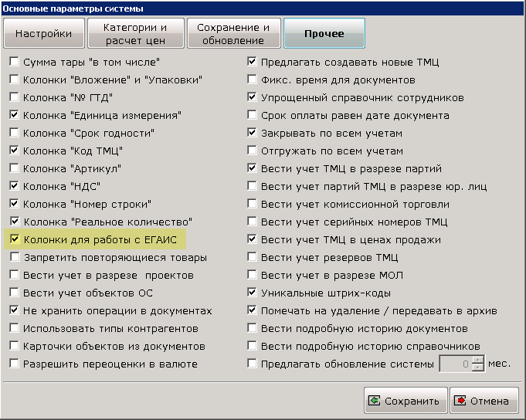Uncheck Упрощенный справочник сотрудников
The image size is (526, 420).
click(x=252, y=97)
